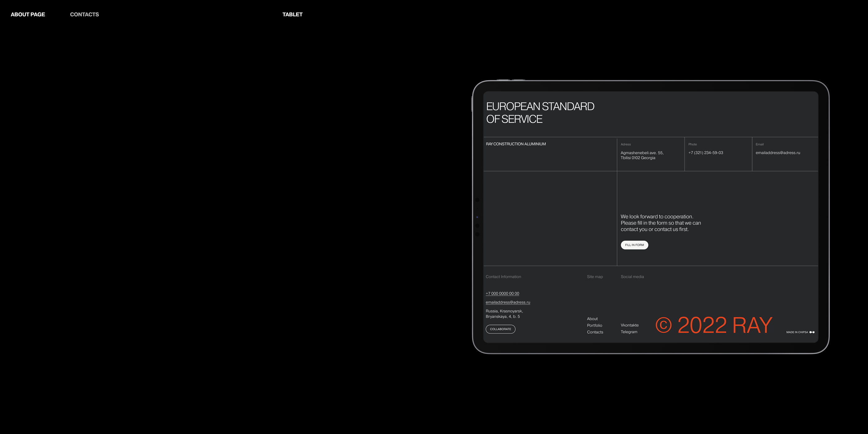Open the Vkontakte social media link
Viewport: 868px width, 434px height.
click(629, 325)
